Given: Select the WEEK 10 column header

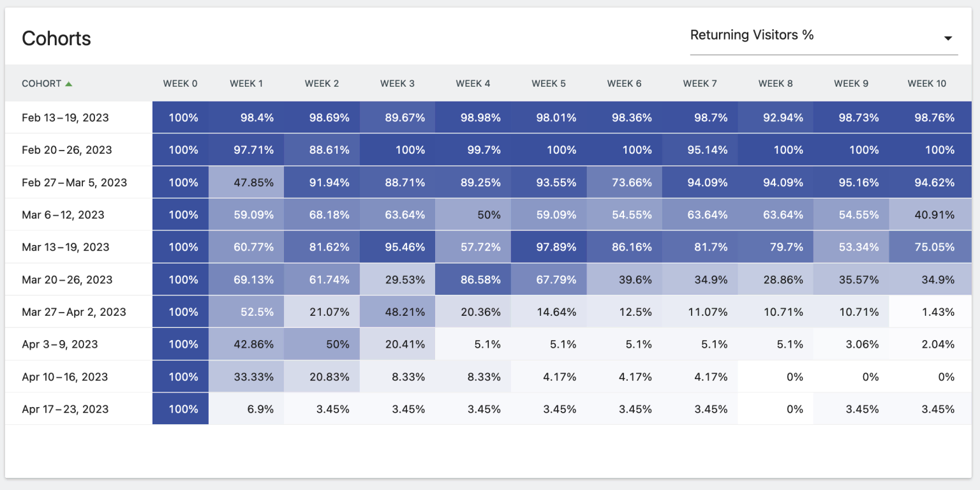Looking at the screenshot, I should [x=926, y=84].
